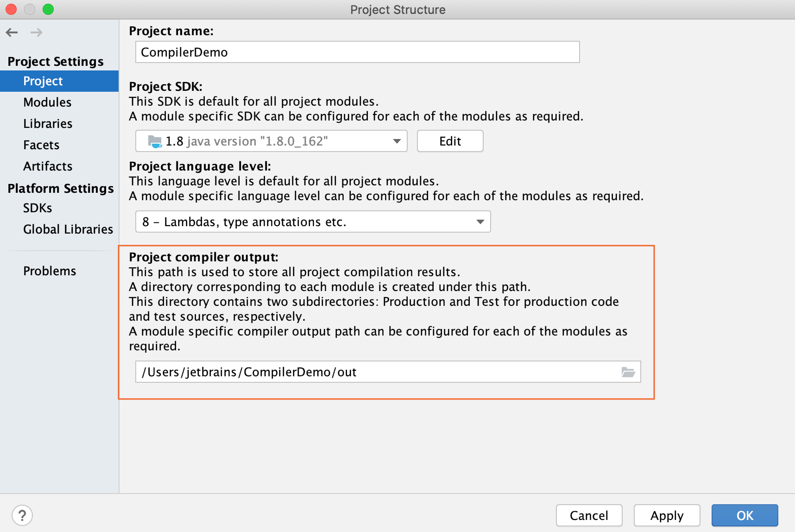Open the Libraries settings page
The width and height of the screenshot is (795, 532).
47,123
